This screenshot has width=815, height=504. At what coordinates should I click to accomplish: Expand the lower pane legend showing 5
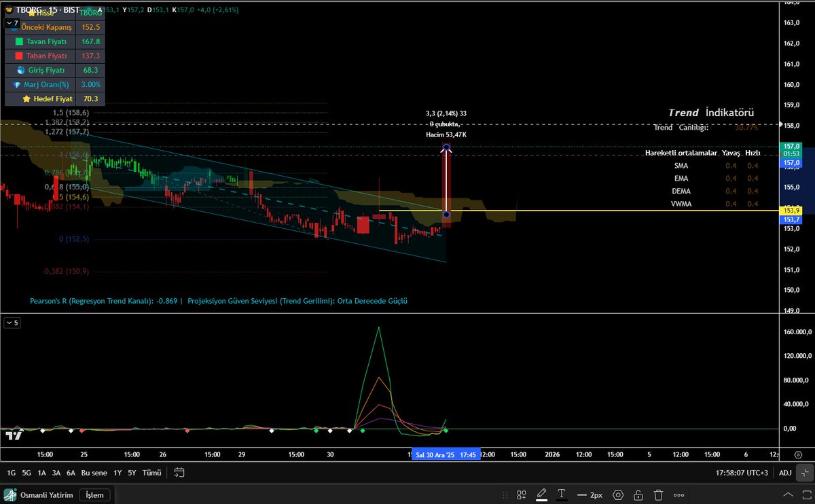(x=12, y=323)
